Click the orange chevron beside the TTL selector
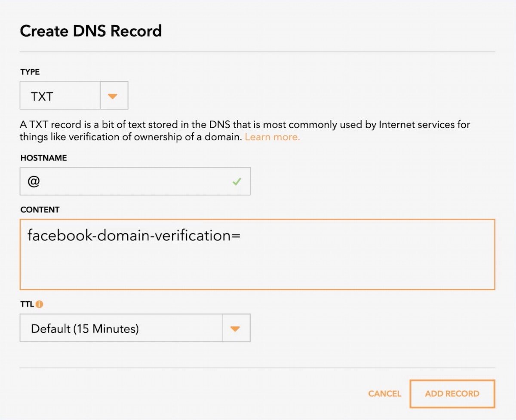The height and width of the screenshot is (420, 516). pyautogui.click(x=235, y=328)
